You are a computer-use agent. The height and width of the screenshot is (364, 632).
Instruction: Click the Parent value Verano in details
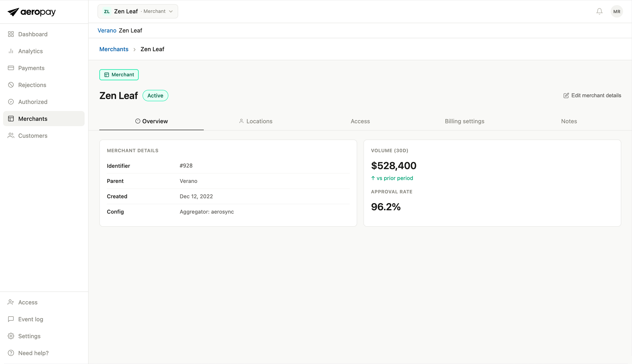pos(188,181)
